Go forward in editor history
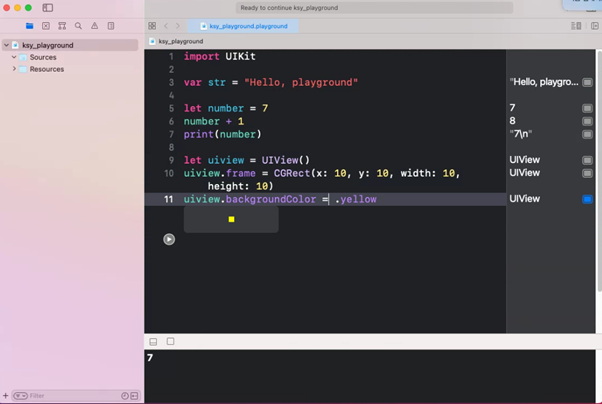The width and height of the screenshot is (602, 404). coord(177,26)
